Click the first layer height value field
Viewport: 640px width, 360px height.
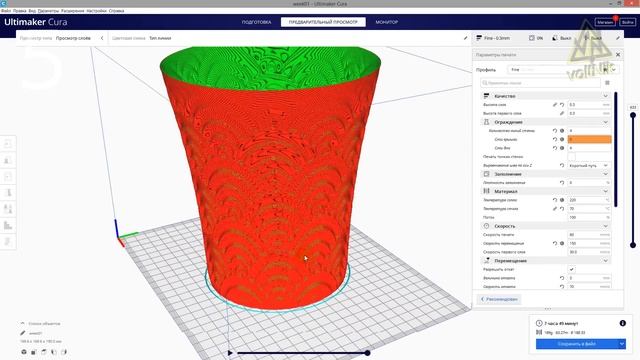pyautogui.click(x=589, y=113)
